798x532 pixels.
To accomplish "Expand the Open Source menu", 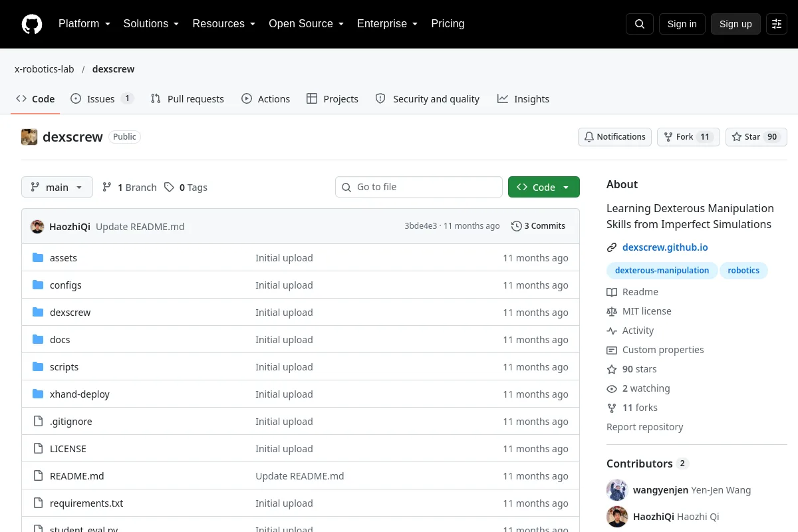I will coord(307,24).
